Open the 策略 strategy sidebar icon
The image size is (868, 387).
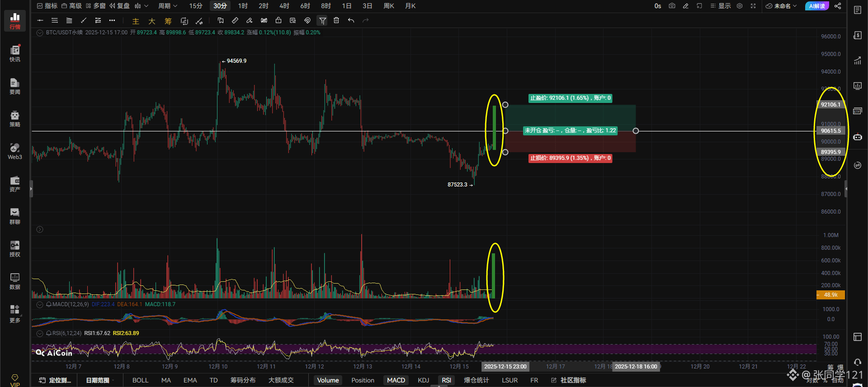[x=15, y=118]
